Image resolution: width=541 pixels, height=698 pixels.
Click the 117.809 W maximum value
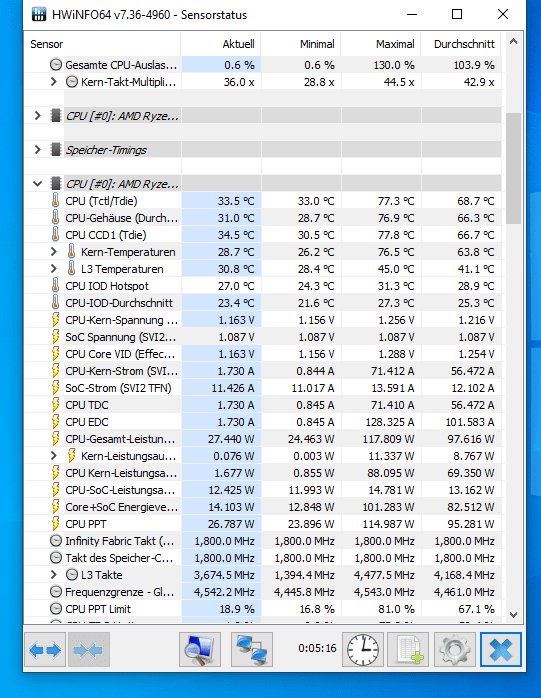click(388, 439)
